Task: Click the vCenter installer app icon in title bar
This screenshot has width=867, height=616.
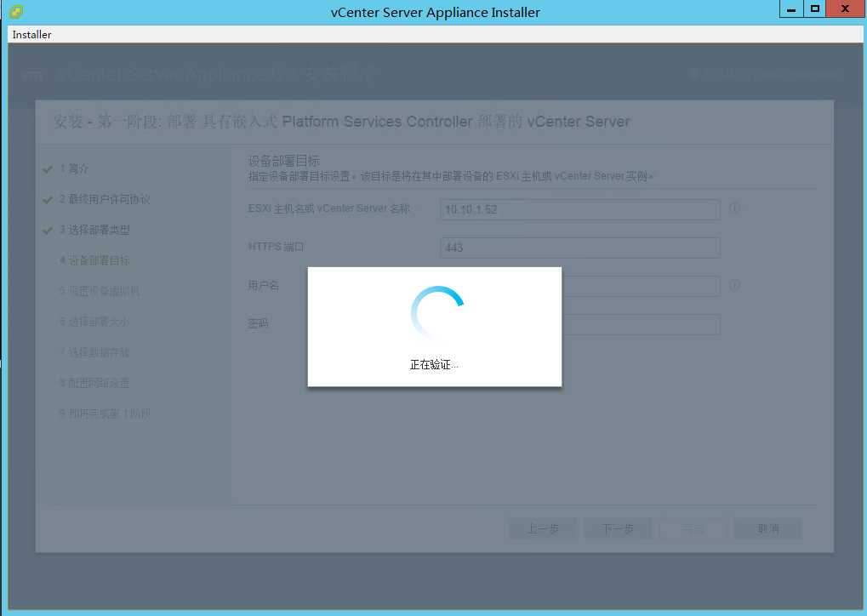Action: [x=16, y=12]
